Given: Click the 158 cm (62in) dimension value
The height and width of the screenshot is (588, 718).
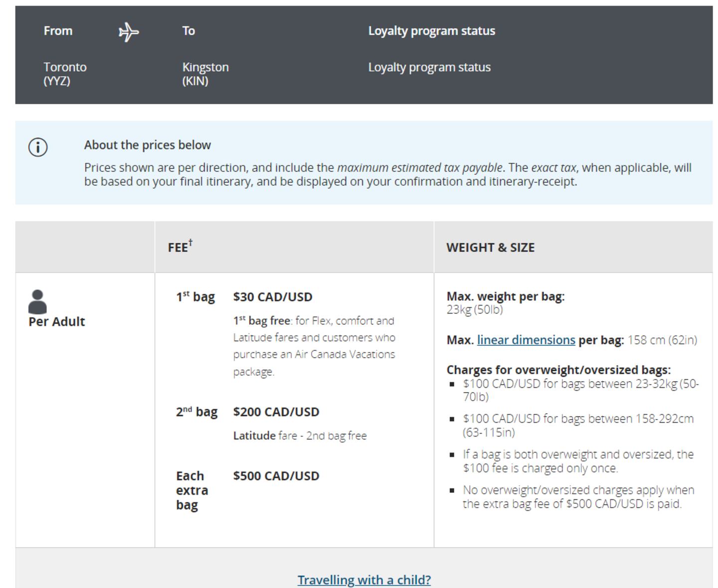Looking at the screenshot, I should coord(662,340).
